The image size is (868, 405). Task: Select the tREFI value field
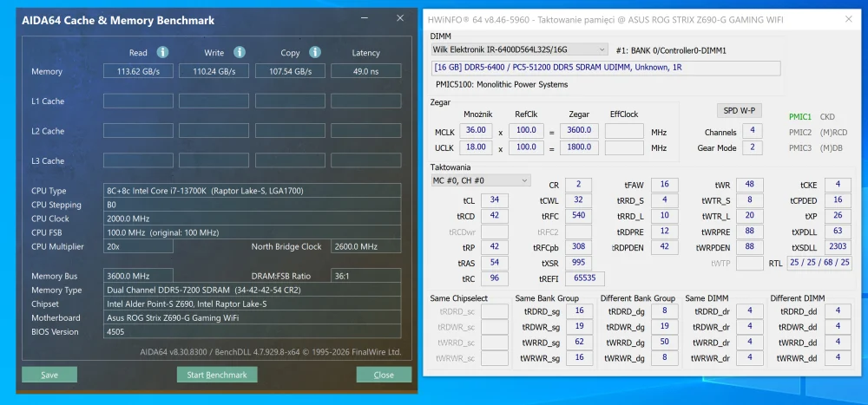(584, 278)
